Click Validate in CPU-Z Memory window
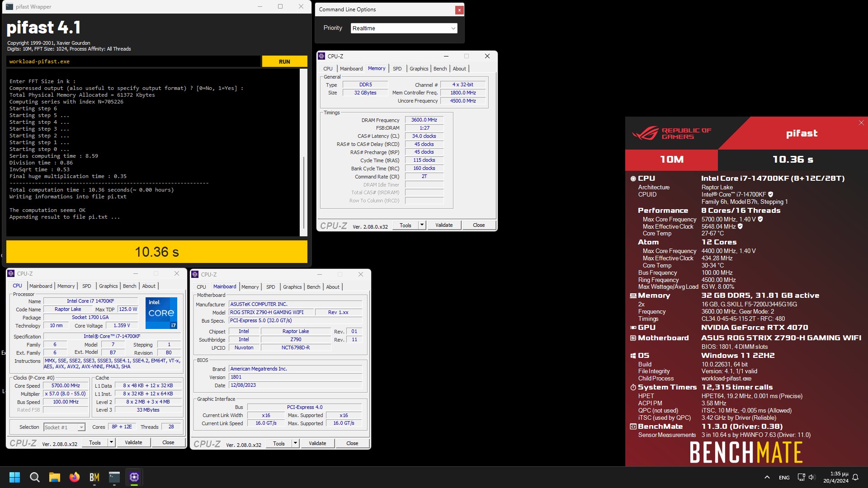This screenshot has width=868, height=488. pyautogui.click(x=444, y=225)
